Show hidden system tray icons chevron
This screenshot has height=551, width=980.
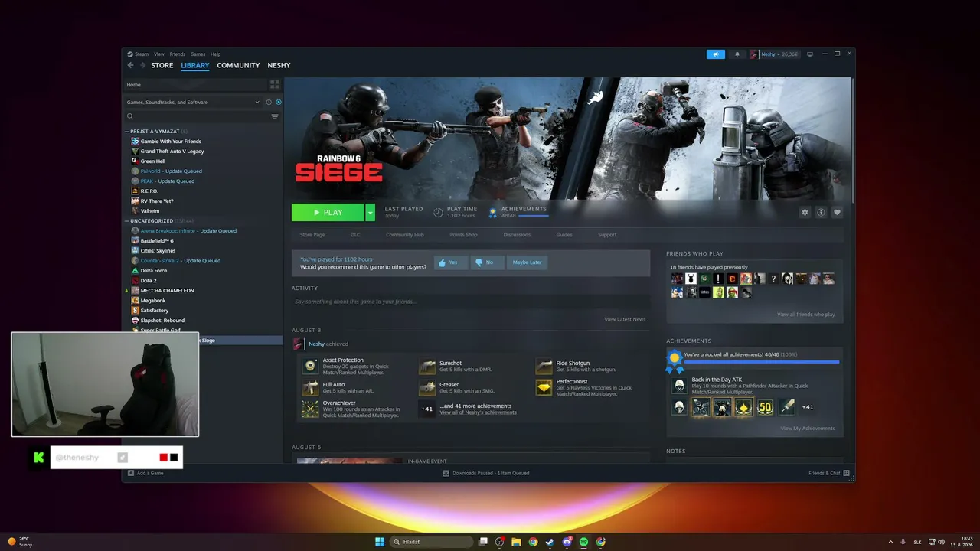890,542
